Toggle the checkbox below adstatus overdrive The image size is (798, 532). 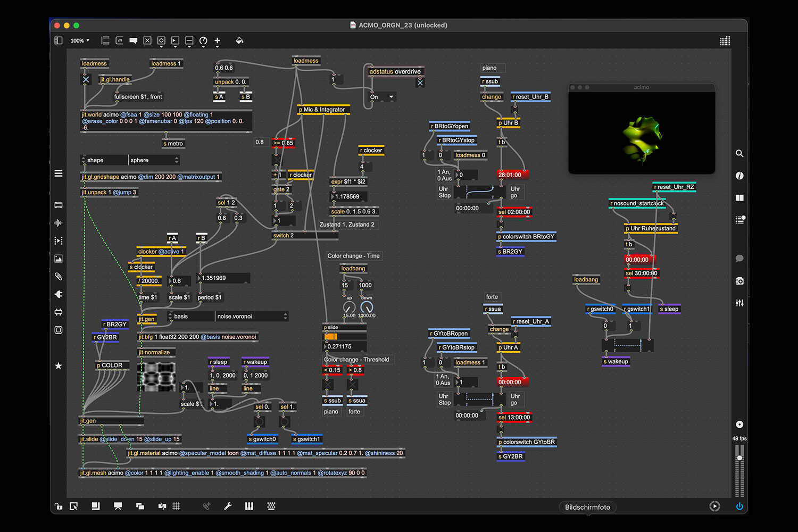(420, 83)
